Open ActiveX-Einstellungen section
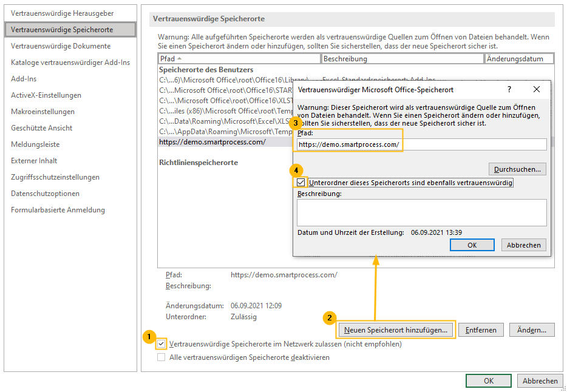This screenshot has height=392, width=567. 46,95
